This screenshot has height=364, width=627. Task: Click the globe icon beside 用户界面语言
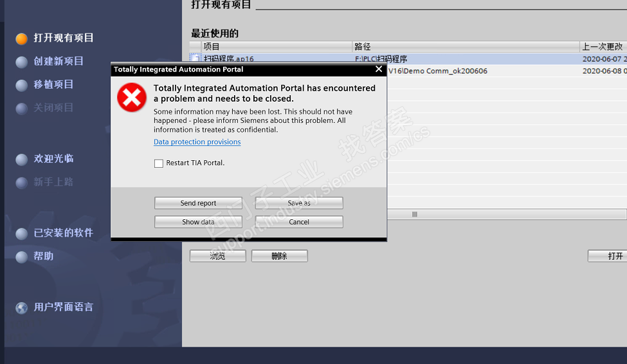pyautogui.click(x=22, y=307)
